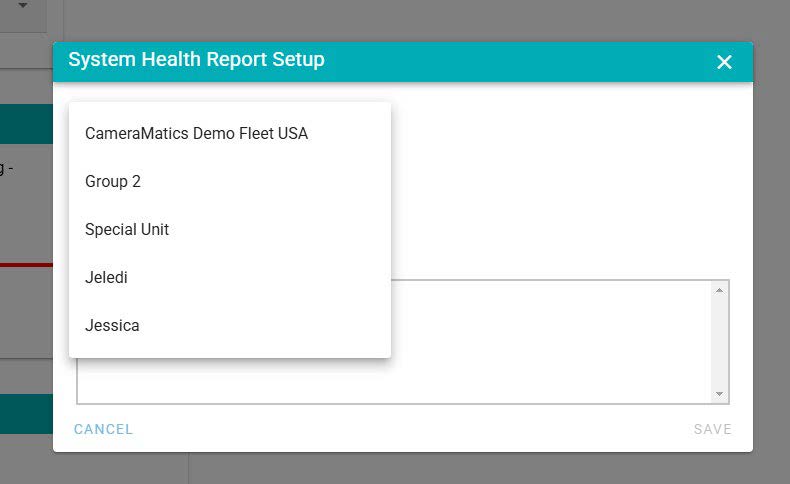This screenshot has height=484, width=790.
Task: Click the lower teal bar behind dialog
Action: [x=26, y=413]
